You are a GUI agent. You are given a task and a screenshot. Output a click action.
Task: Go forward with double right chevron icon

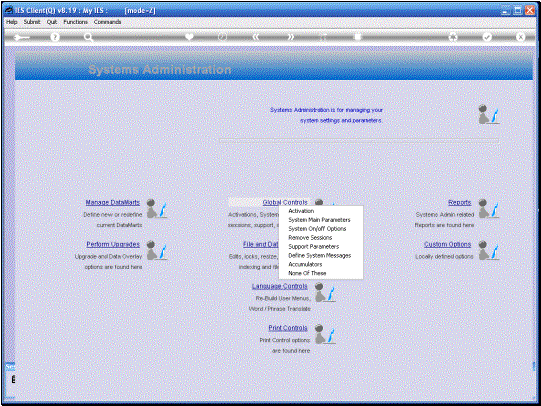(x=291, y=37)
